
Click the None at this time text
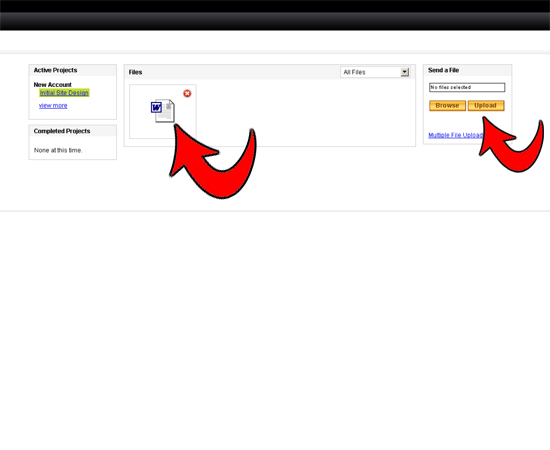(58, 150)
